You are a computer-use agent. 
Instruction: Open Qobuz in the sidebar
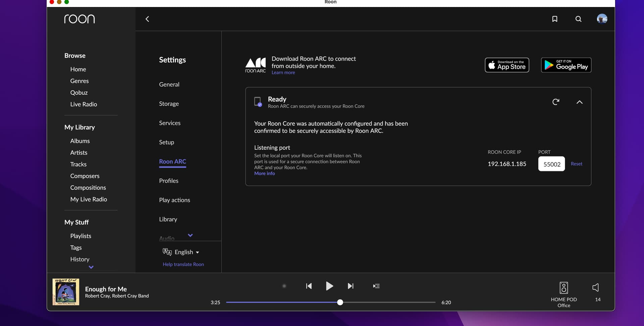[79, 93]
